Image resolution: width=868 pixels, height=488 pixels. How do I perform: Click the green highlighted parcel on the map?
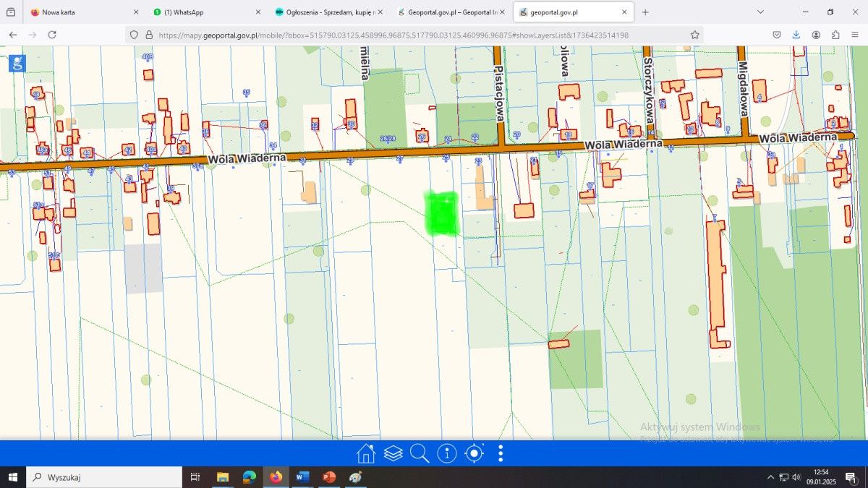click(x=442, y=213)
